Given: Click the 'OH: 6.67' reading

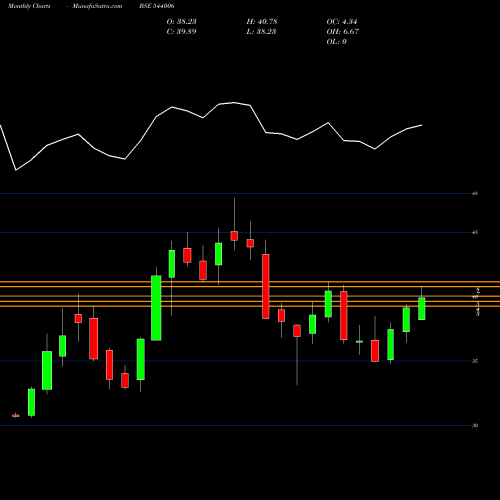Looking at the screenshot, I should click(x=343, y=32).
